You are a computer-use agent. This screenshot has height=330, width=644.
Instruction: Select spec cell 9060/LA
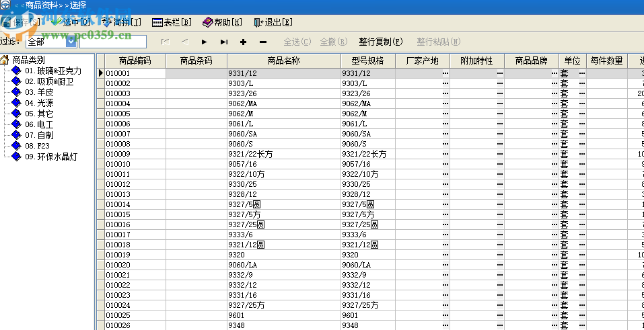click(368, 265)
